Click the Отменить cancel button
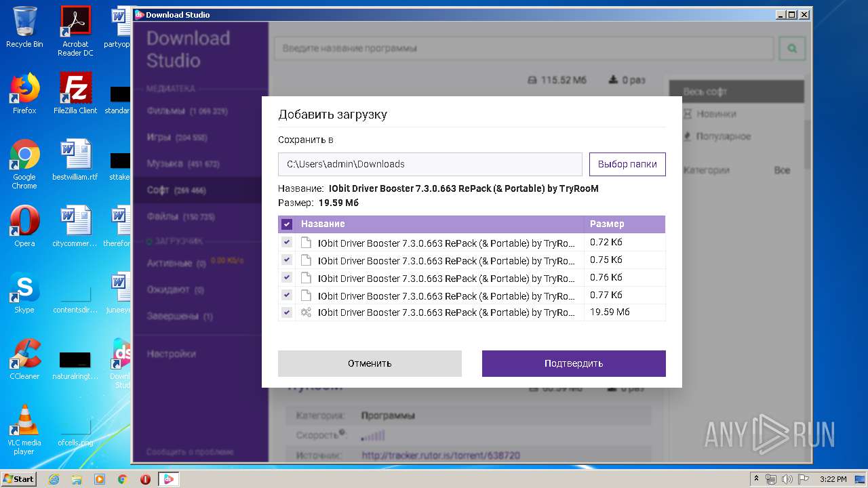868x488 pixels. coord(370,363)
